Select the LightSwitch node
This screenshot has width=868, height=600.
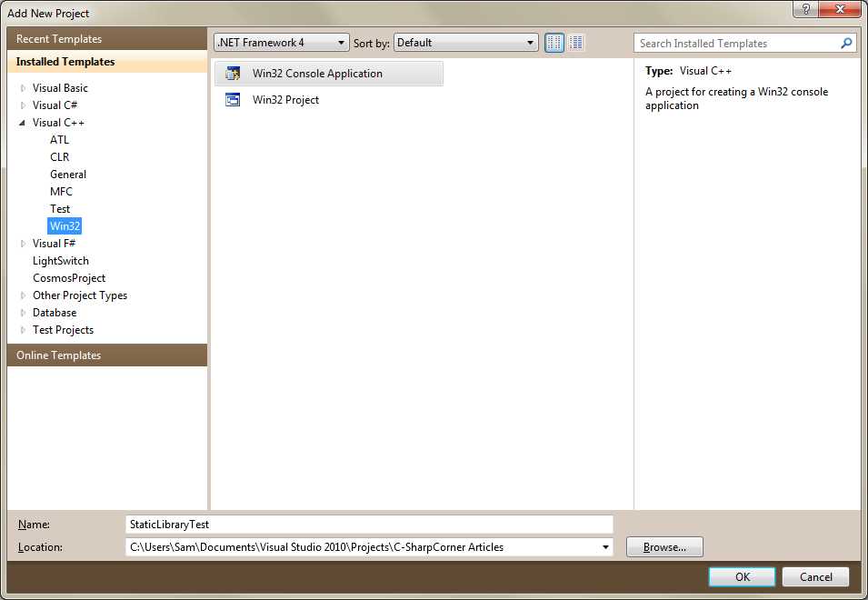pos(60,261)
